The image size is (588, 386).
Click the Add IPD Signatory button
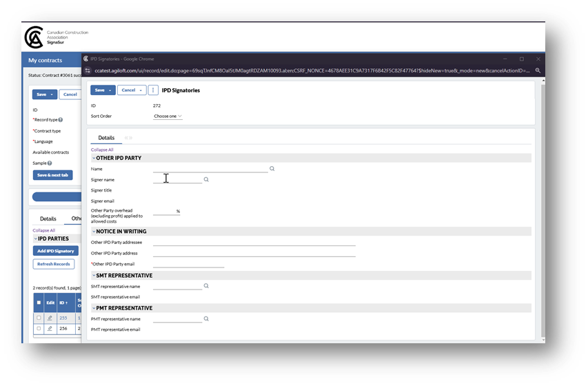click(x=55, y=251)
